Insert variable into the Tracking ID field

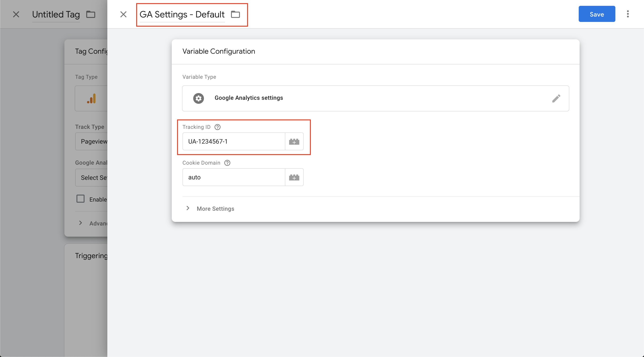pyautogui.click(x=294, y=142)
